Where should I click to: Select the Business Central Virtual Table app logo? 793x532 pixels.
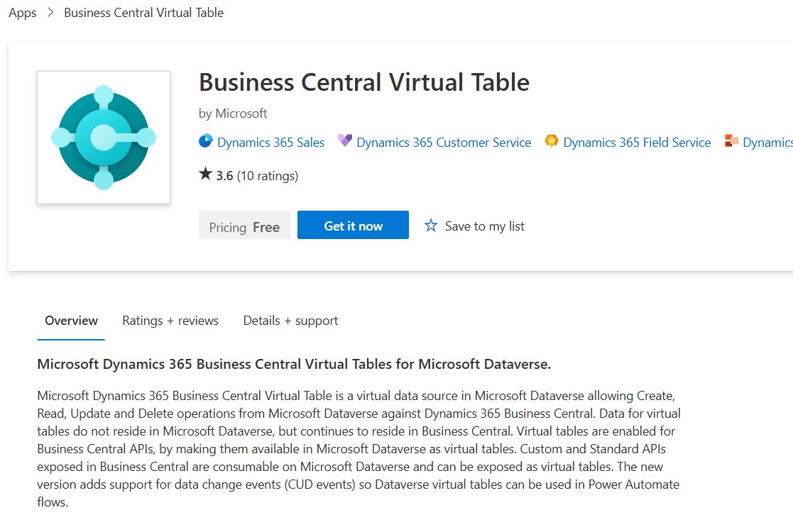coord(104,137)
